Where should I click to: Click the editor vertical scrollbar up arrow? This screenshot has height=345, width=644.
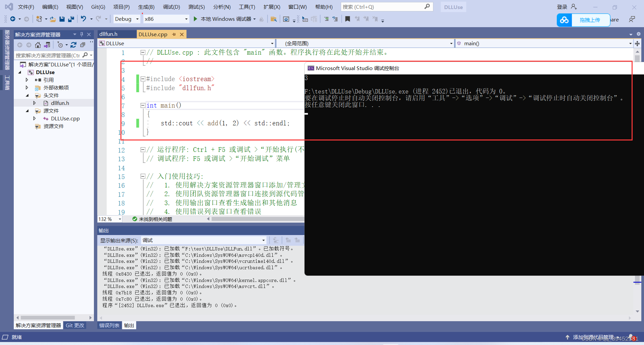coord(637,52)
